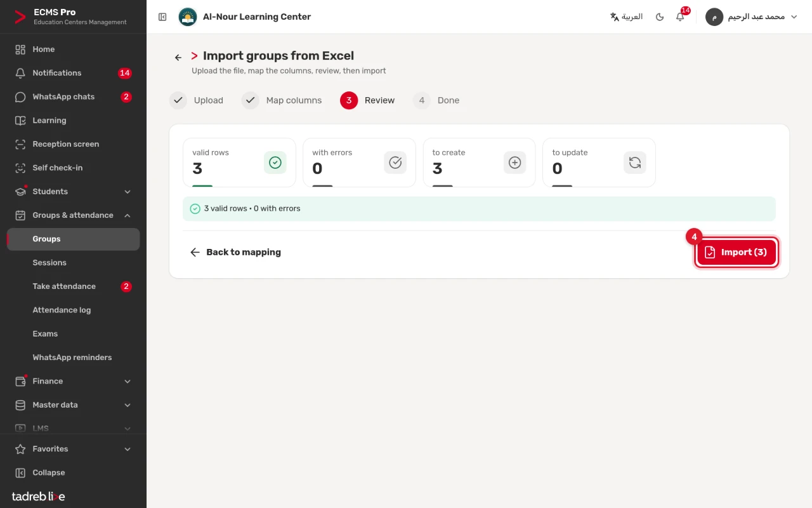The width and height of the screenshot is (812, 508).
Task: Click the ECMS Pro logo icon
Action: (20, 17)
